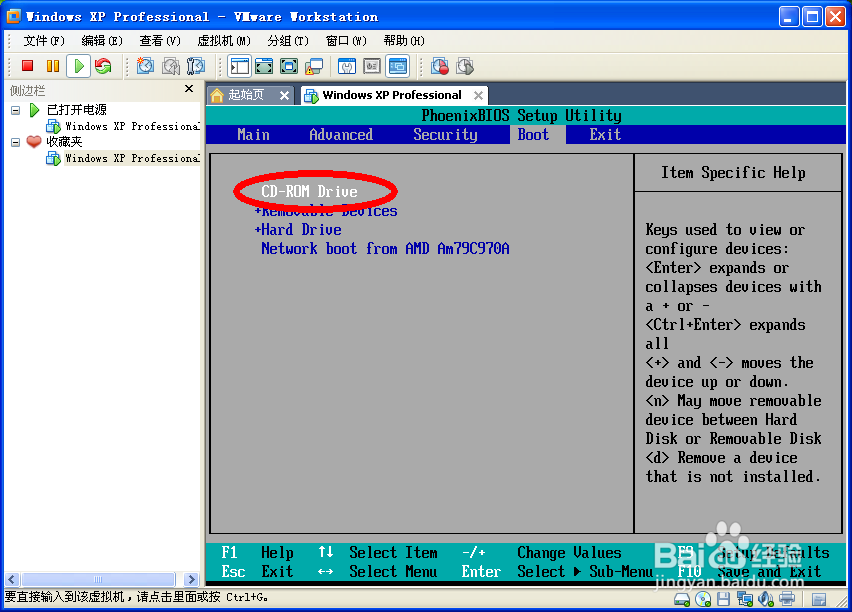Open the 编辑(E) menu

[x=102, y=41]
